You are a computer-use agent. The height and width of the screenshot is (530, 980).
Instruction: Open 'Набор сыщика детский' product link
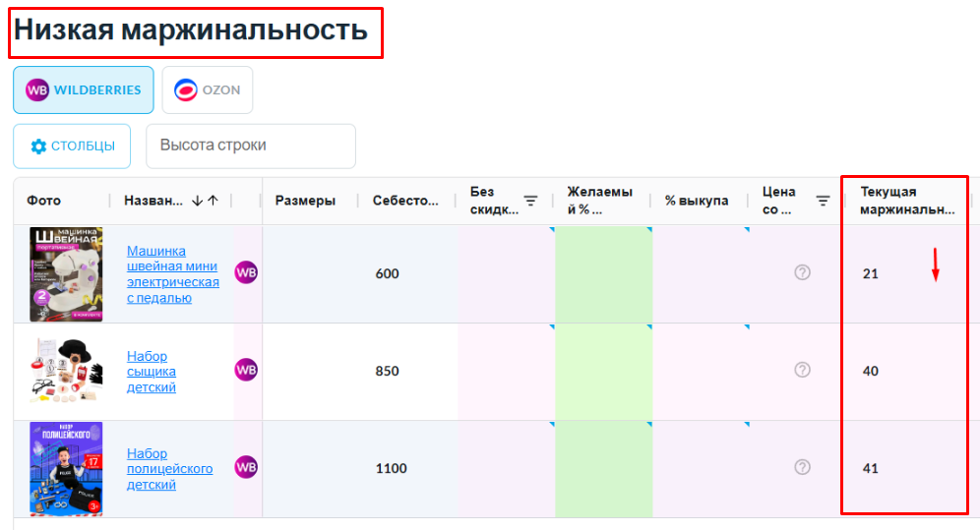(152, 372)
